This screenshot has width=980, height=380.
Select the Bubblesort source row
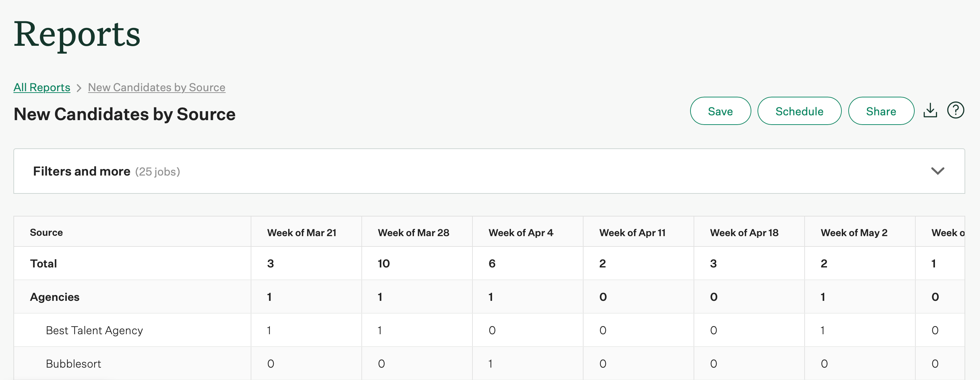pos(74,363)
